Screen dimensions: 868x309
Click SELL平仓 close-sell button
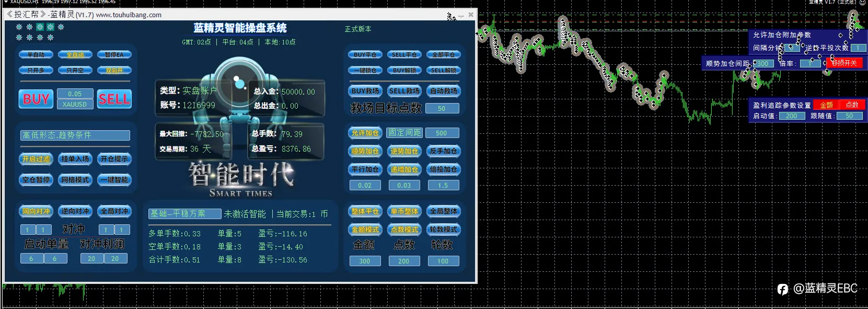[x=404, y=54]
